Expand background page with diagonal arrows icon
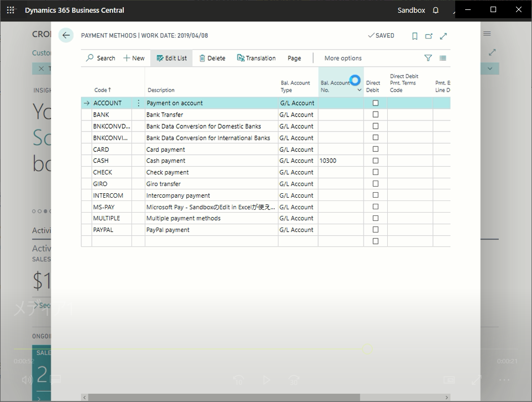This screenshot has width=532, height=402. (x=492, y=52)
